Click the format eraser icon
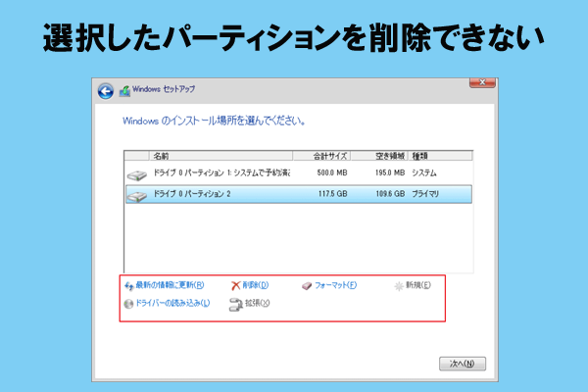The width and height of the screenshot is (588, 392). 307,286
